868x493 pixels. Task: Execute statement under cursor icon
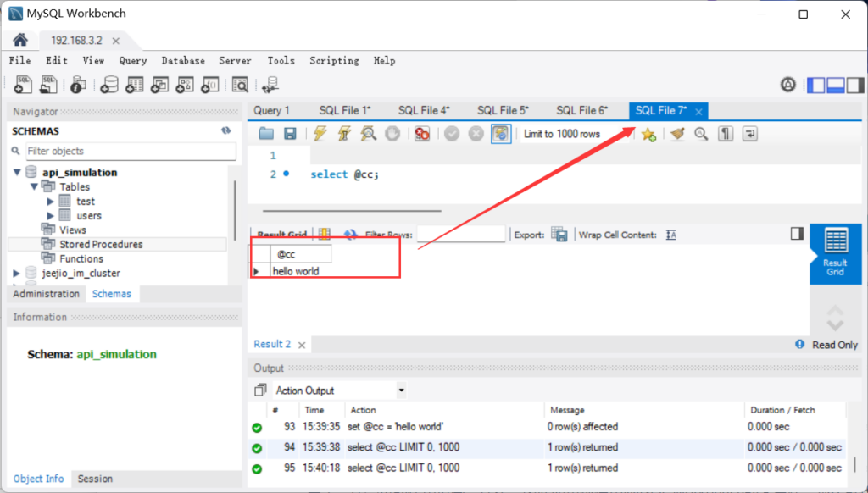(x=344, y=133)
